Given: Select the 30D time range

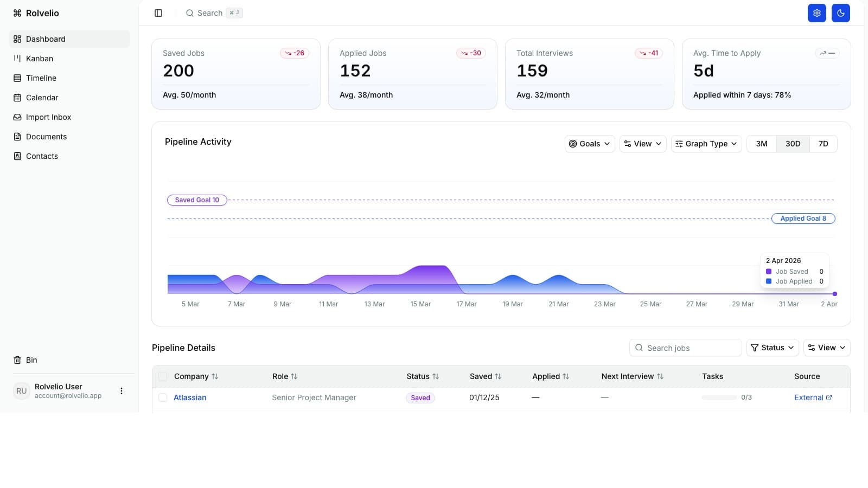Looking at the screenshot, I should (793, 144).
